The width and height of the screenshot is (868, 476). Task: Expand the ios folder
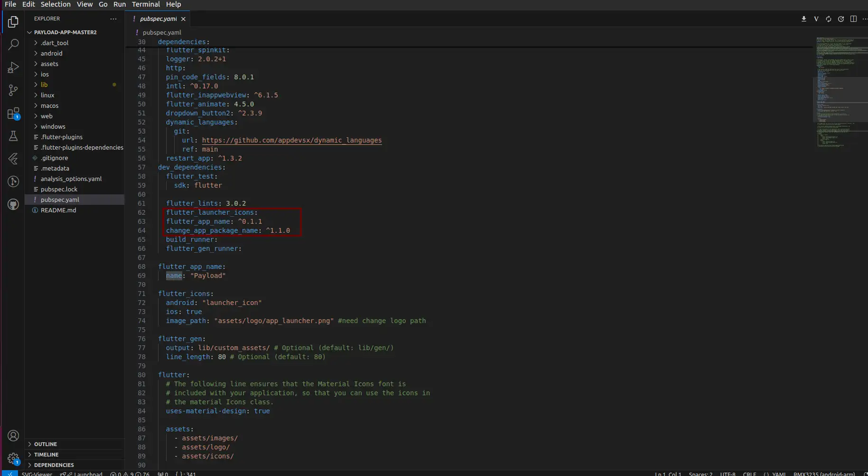pos(75,74)
